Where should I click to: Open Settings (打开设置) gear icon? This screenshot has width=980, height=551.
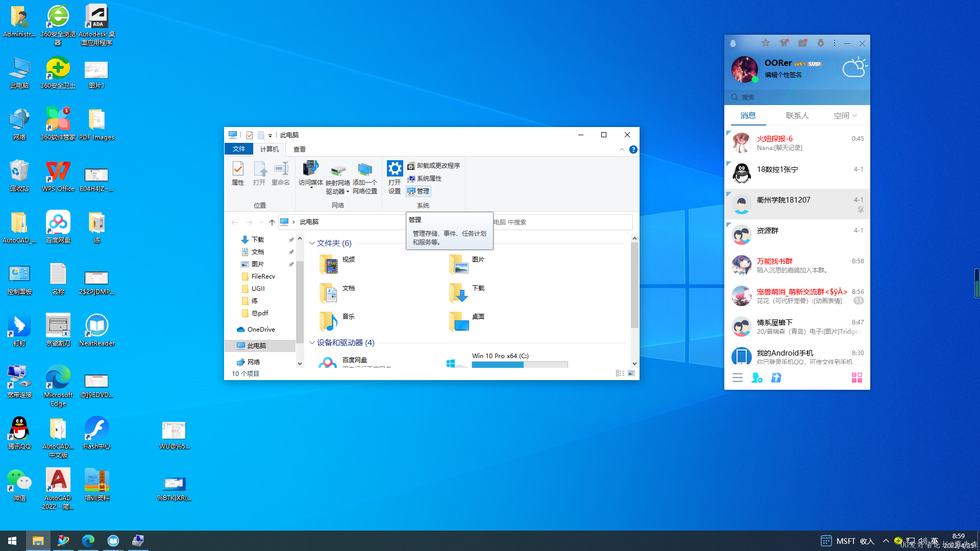click(395, 178)
